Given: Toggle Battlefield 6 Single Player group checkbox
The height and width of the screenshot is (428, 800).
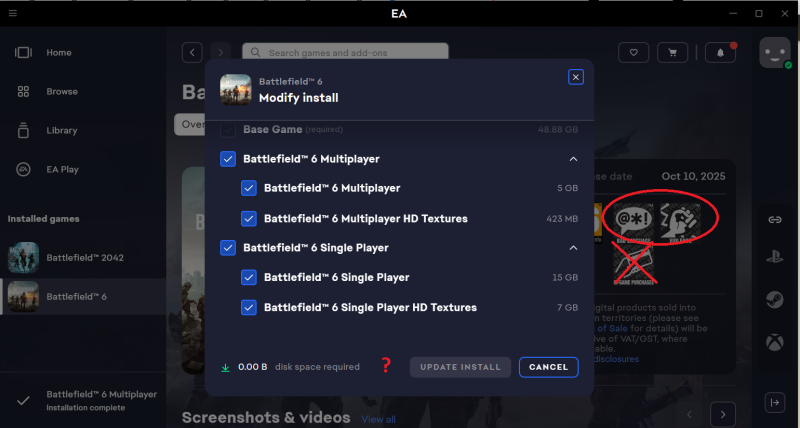Looking at the screenshot, I should coord(228,248).
